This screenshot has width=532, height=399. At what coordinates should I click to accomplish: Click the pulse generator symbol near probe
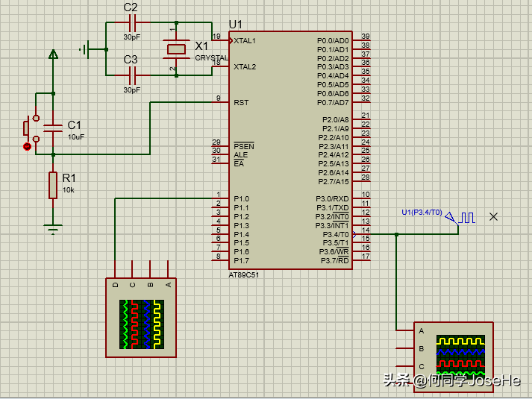tap(467, 218)
